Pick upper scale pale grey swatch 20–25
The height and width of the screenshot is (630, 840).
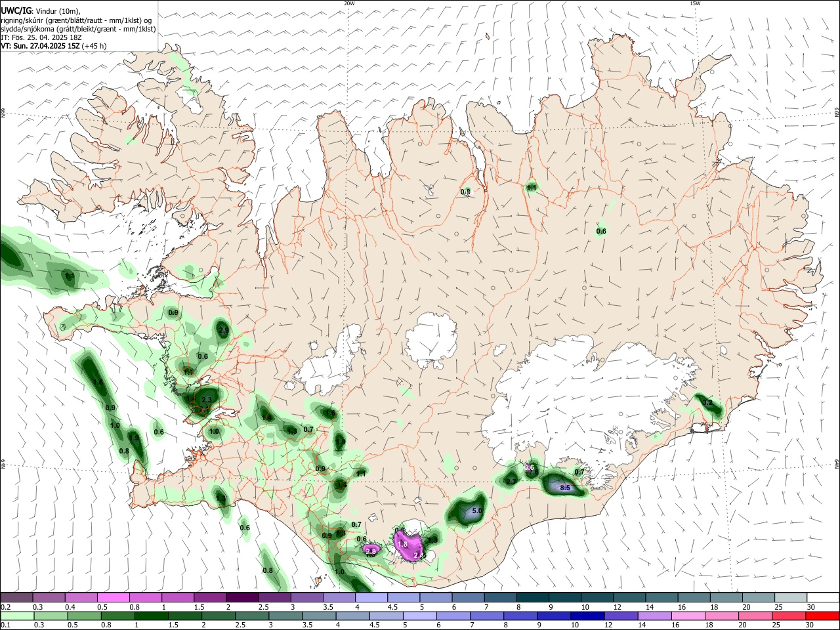[759, 598]
